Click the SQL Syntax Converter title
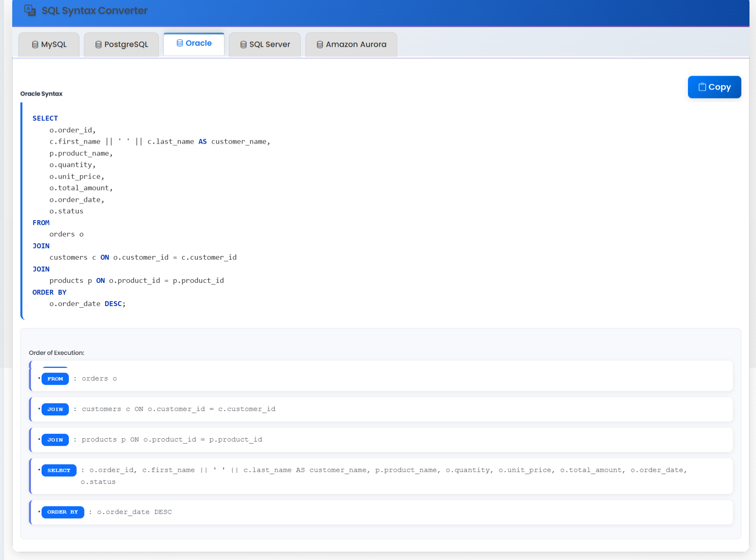Image resolution: width=756 pixels, height=560 pixels. [x=94, y=11]
